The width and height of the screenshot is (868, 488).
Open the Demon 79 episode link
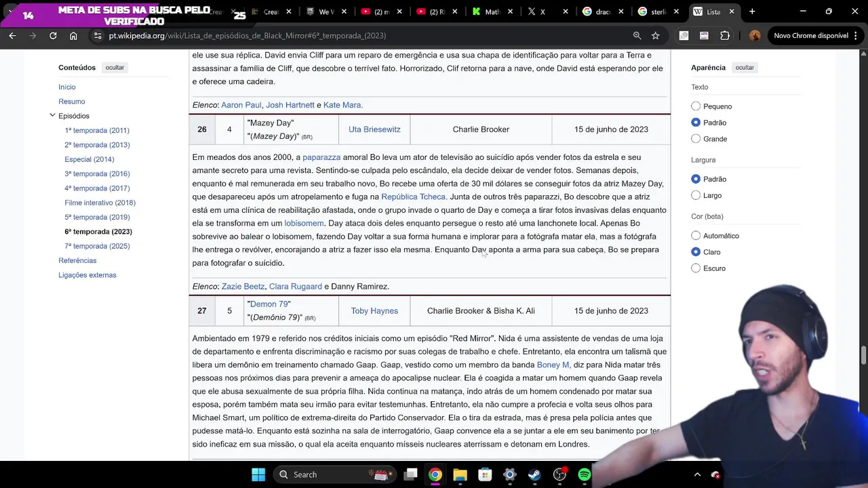(270, 304)
